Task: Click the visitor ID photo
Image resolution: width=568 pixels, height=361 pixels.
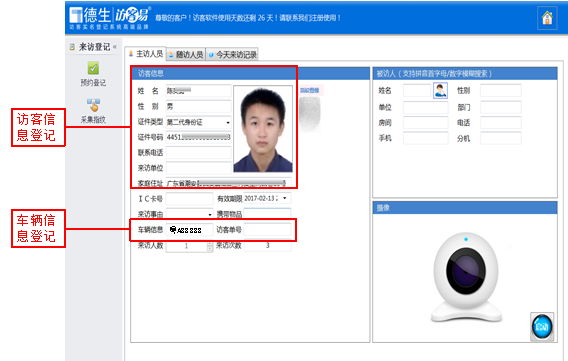Action: click(x=263, y=129)
